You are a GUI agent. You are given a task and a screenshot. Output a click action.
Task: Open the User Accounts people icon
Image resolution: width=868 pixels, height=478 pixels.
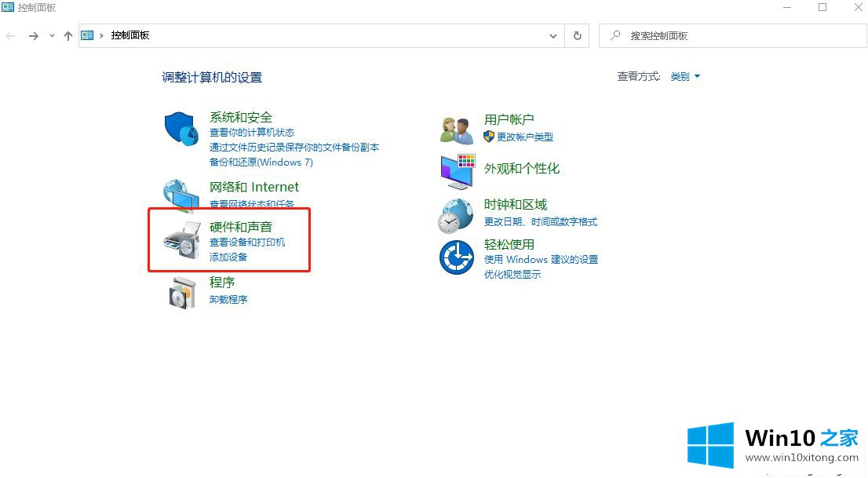click(457, 131)
